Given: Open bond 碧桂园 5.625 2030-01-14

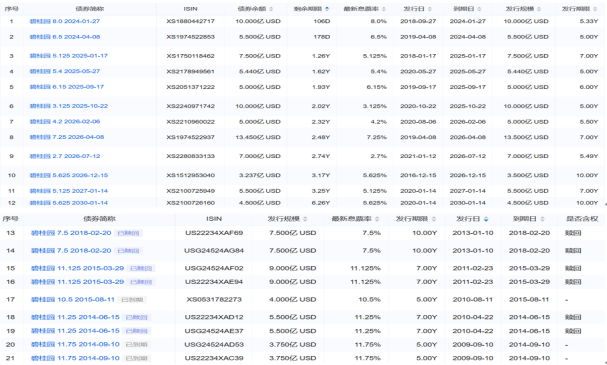Looking at the screenshot, I should click(69, 203).
